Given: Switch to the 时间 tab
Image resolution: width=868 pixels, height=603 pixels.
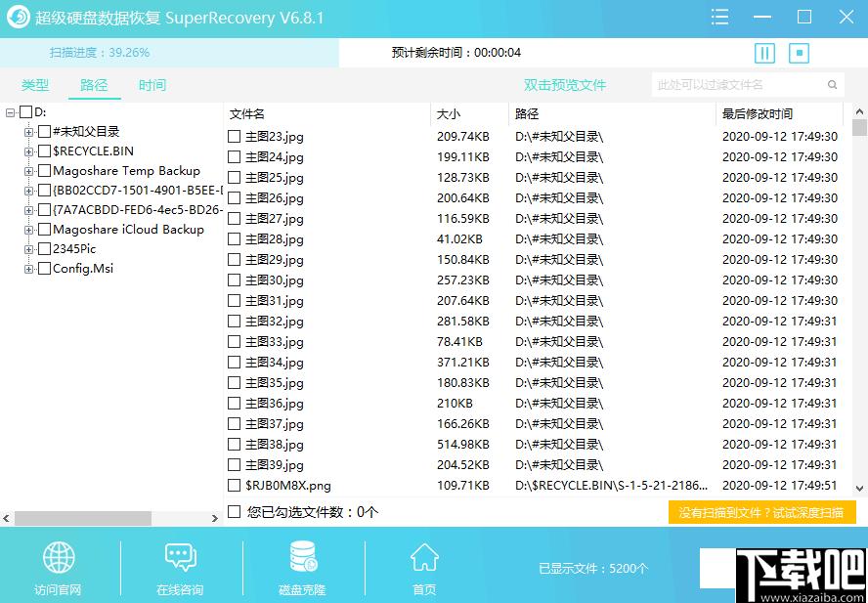Looking at the screenshot, I should [x=152, y=86].
